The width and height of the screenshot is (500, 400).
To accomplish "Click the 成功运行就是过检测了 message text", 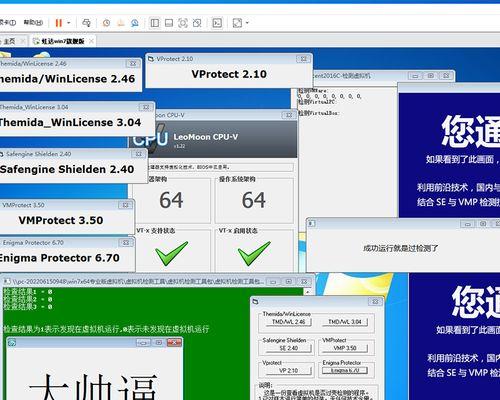I will (400, 248).
